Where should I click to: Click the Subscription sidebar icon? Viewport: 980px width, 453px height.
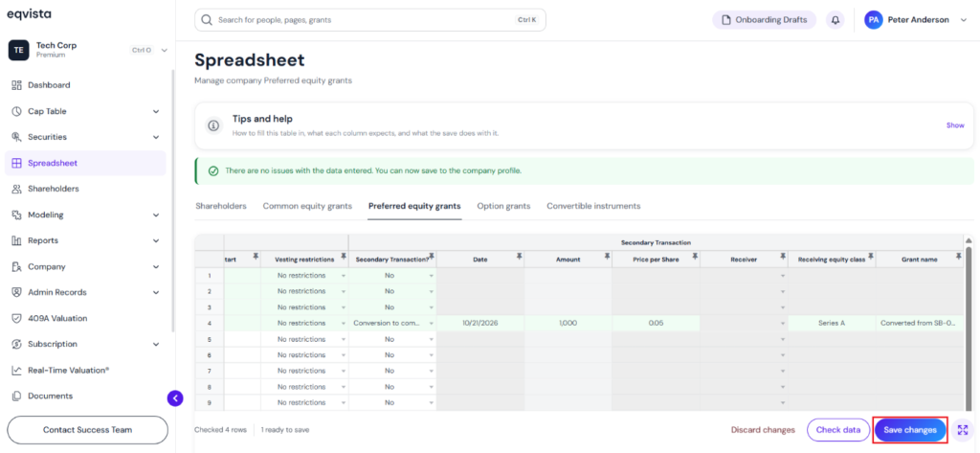[x=17, y=344]
